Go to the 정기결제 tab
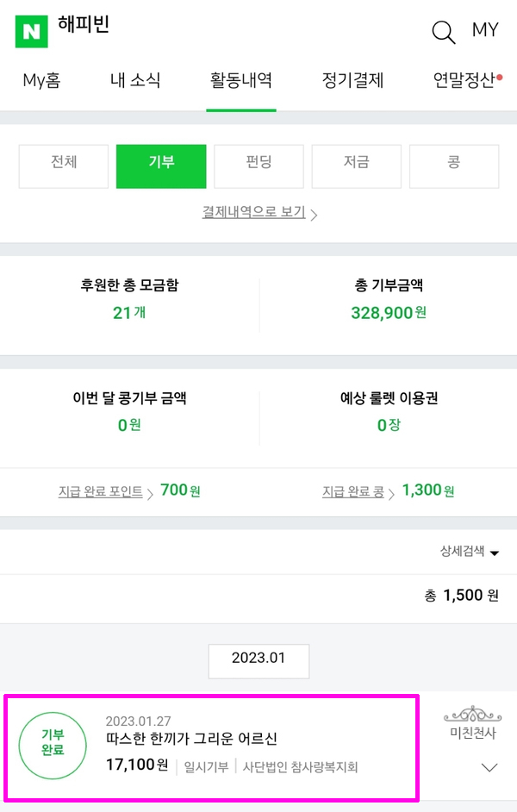Image resolution: width=517 pixels, height=812 pixels. click(352, 81)
